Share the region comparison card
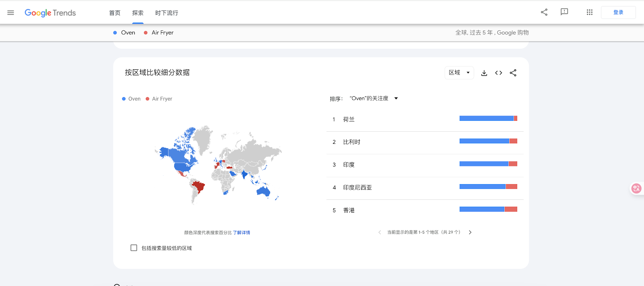This screenshot has height=286, width=644. [513, 73]
